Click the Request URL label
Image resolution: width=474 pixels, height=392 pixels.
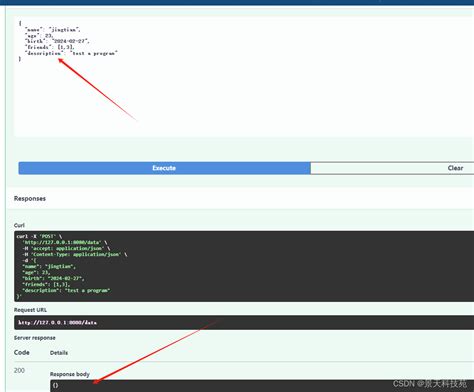pyautogui.click(x=30, y=310)
